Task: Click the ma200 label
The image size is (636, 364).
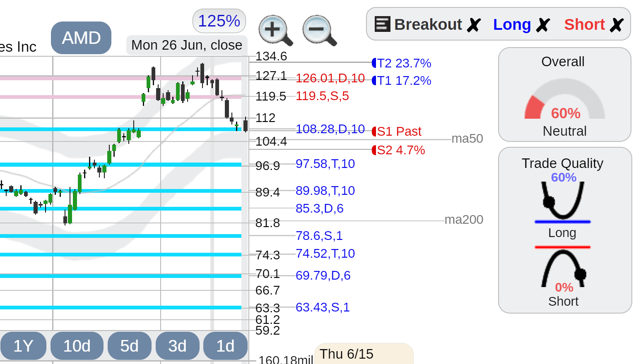Action: point(464,220)
